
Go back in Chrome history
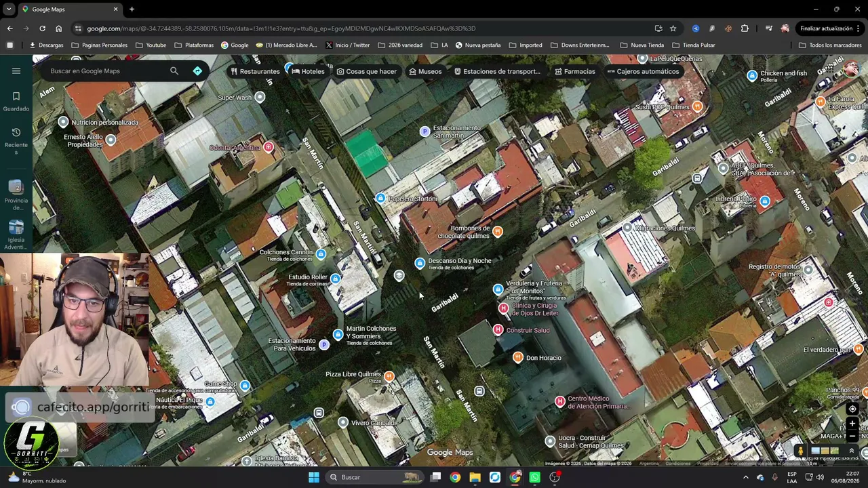(x=9, y=28)
